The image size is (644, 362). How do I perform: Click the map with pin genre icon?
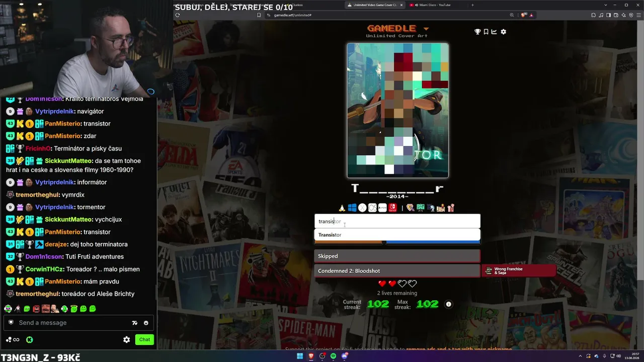441,208
